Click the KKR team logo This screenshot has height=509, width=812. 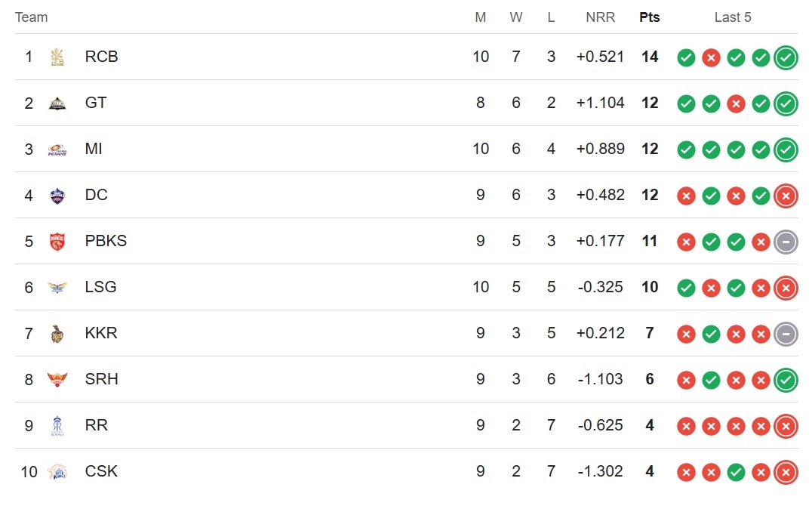pyautogui.click(x=57, y=334)
